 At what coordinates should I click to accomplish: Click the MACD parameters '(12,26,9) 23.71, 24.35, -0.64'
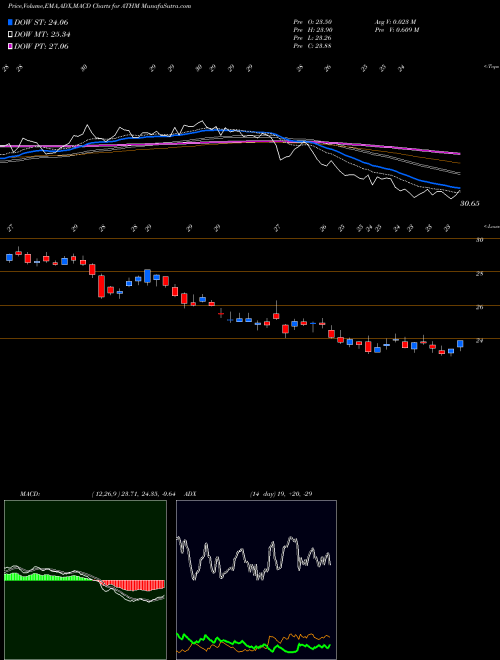(136, 494)
